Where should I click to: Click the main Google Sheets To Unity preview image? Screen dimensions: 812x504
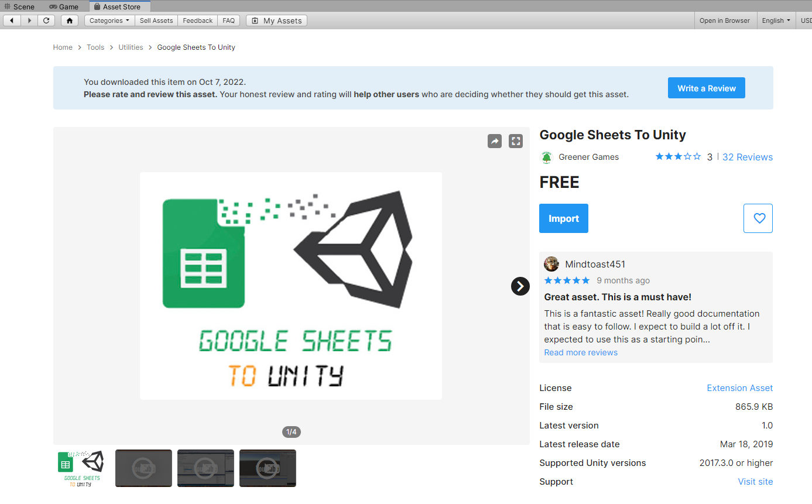[291, 286]
